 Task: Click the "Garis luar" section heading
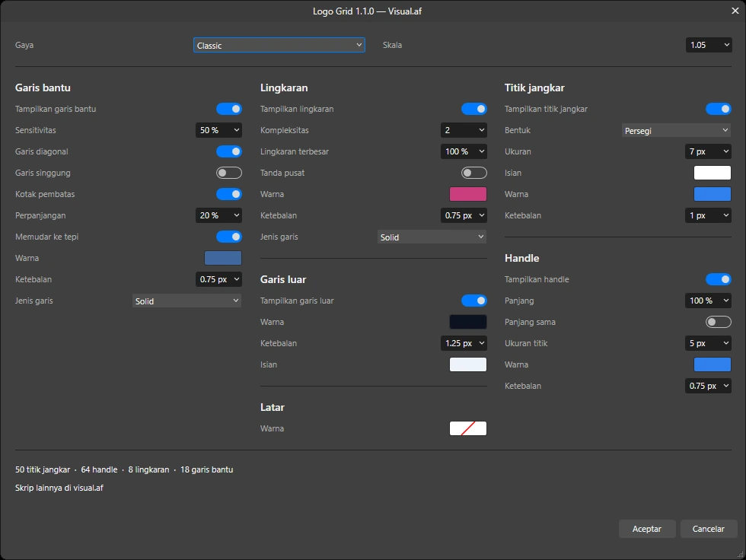coord(283,279)
